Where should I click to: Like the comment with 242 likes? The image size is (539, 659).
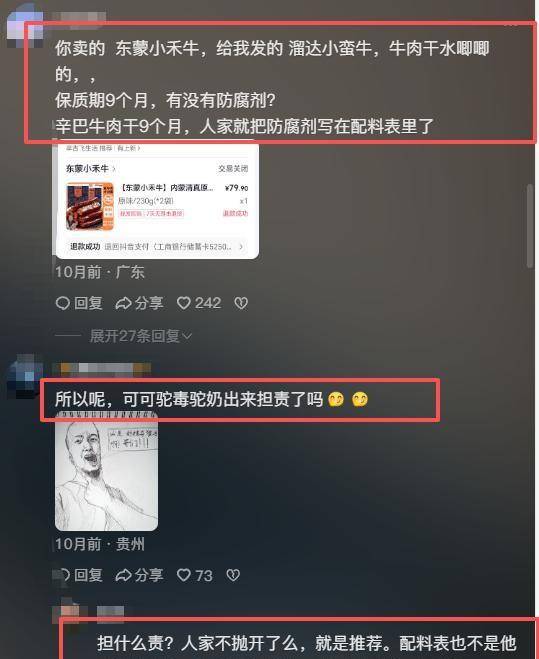pyautogui.click(x=199, y=303)
